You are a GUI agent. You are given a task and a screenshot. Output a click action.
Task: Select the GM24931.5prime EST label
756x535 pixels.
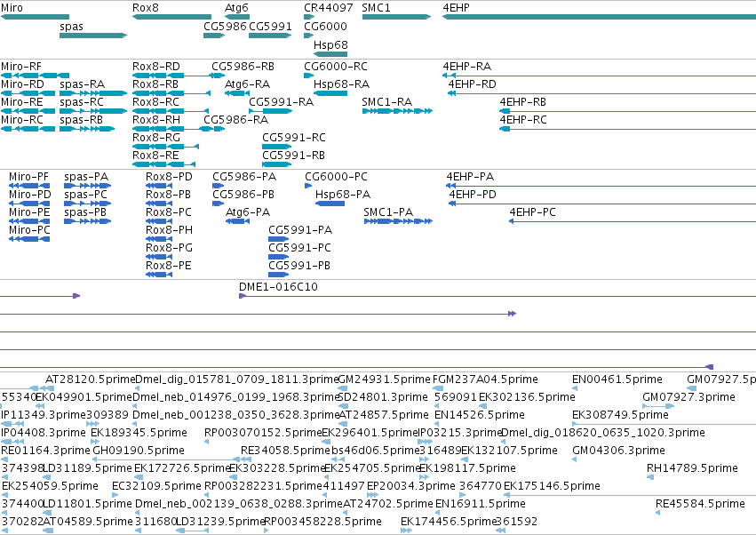(385, 379)
